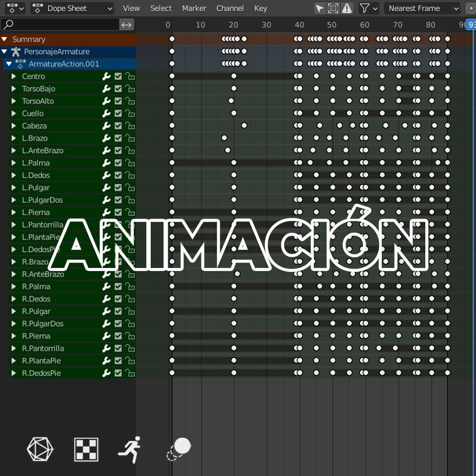Select the L.PulgarDos channel name
This screenshot has width=476, height=476.
click(42, 200)
